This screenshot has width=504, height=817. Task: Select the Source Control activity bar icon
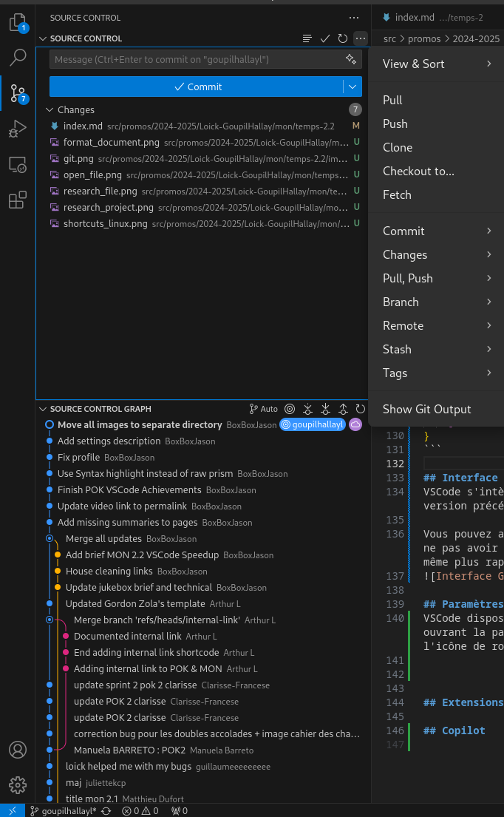point(18,92)
